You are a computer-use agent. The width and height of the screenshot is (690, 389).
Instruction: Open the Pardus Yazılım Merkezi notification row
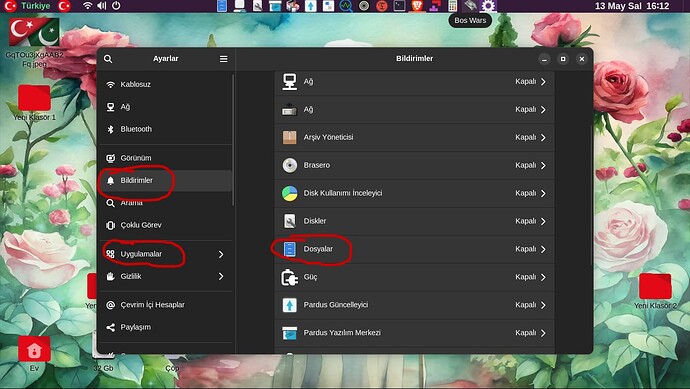[415, 333]
